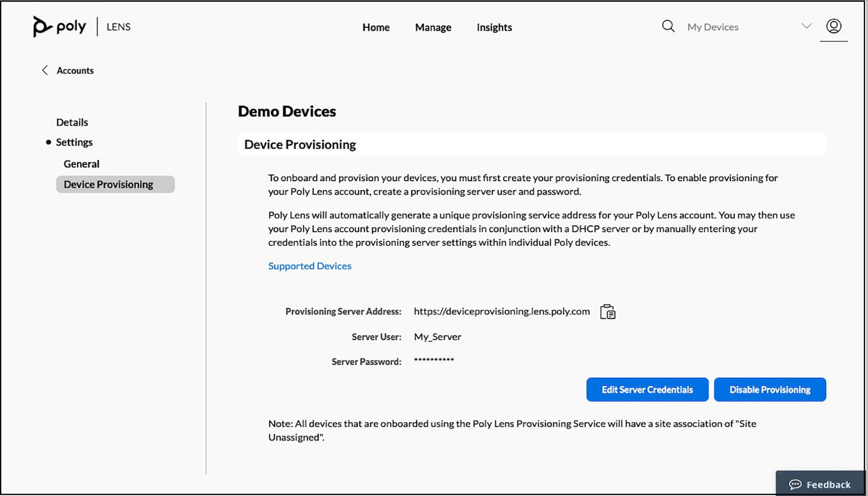Open the Manage menu

coord(433,27)
